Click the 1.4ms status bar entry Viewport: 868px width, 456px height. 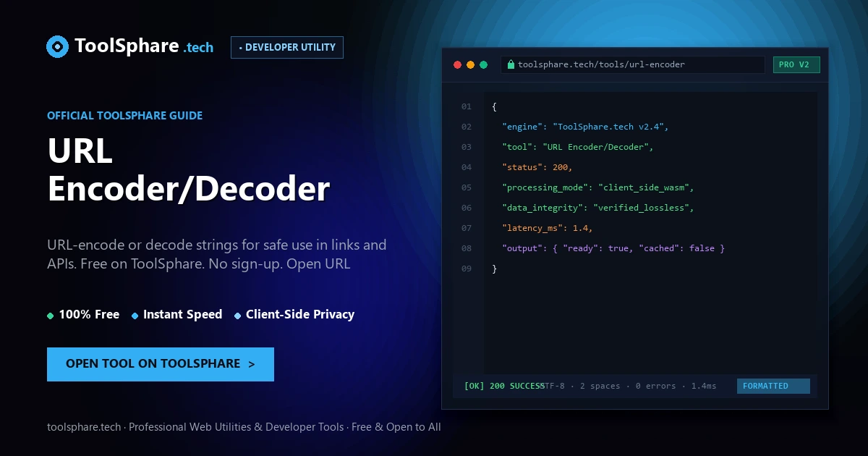pyautogui.click(x=704, y=386)
